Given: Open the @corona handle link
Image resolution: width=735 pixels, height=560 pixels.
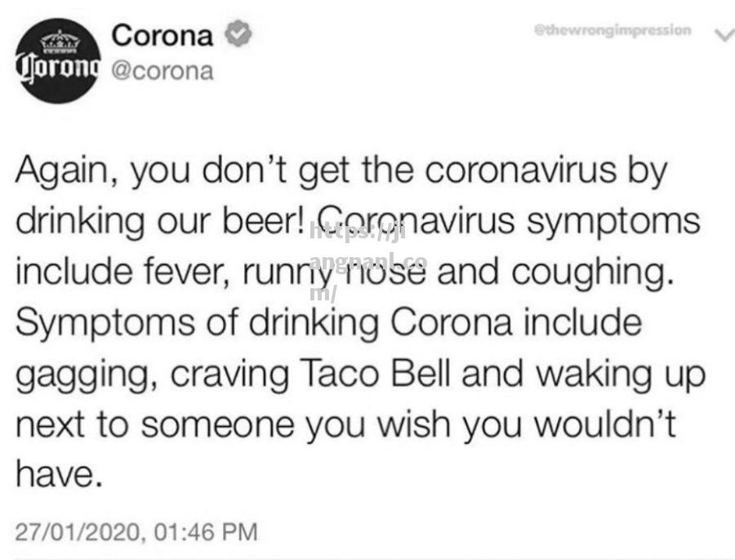Looking at the screenshot, I should coord(163,71).
